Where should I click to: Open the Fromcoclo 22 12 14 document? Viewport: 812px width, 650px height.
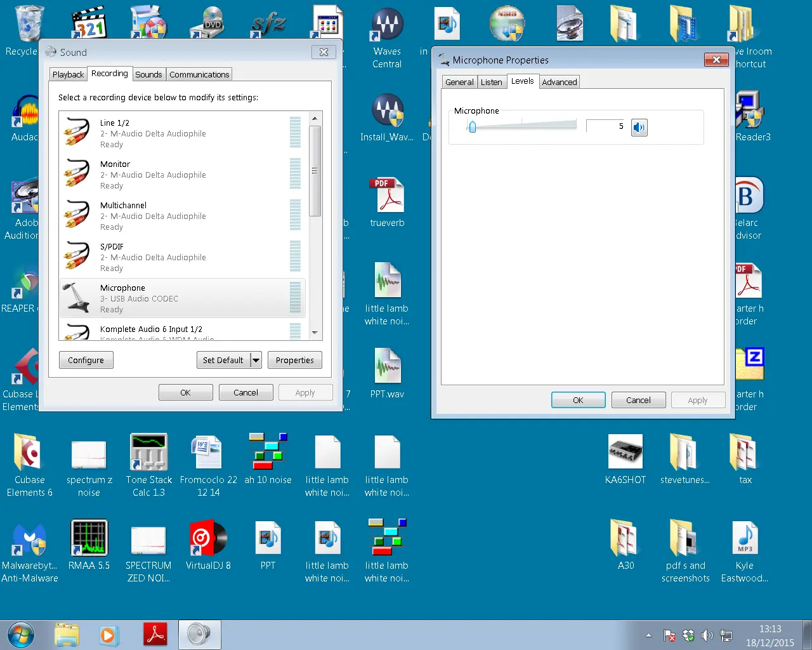click(x=208, y=465)
